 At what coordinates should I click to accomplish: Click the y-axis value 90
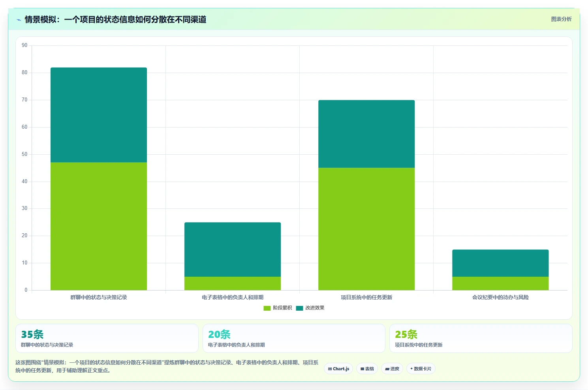pos(24,45)
